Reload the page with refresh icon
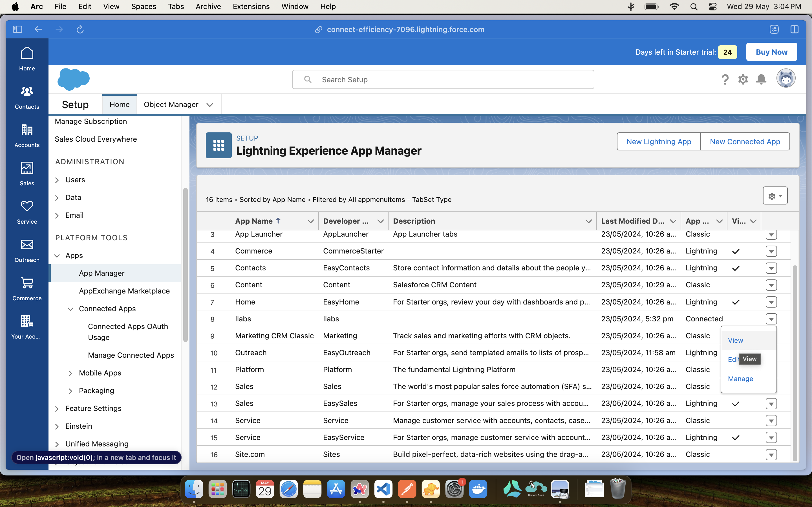The height and width of the screenshot is (507, 812). [80, 30]
